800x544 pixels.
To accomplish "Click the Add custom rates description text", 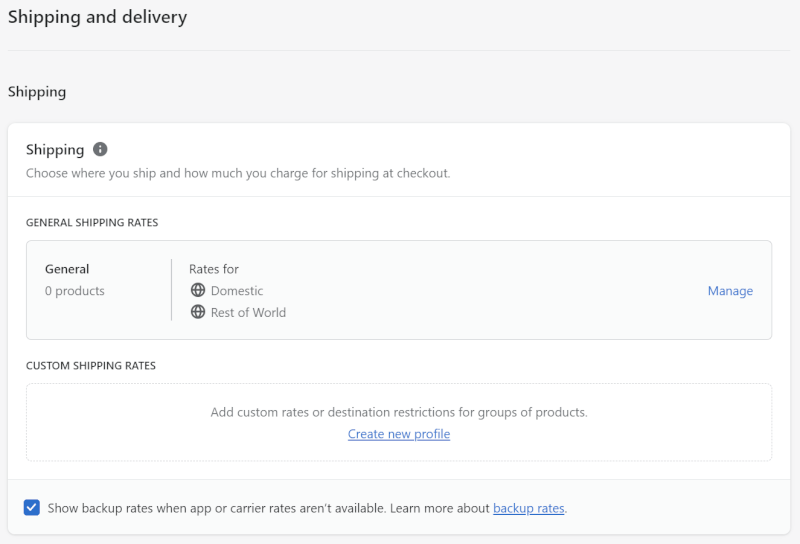I will (x=399, y=412).
